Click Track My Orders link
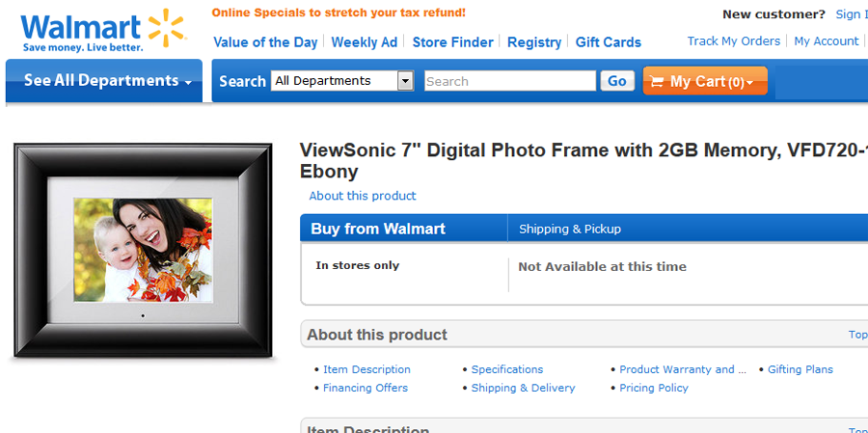The width and height of the screenshot is (868, 433). (734, 41)
